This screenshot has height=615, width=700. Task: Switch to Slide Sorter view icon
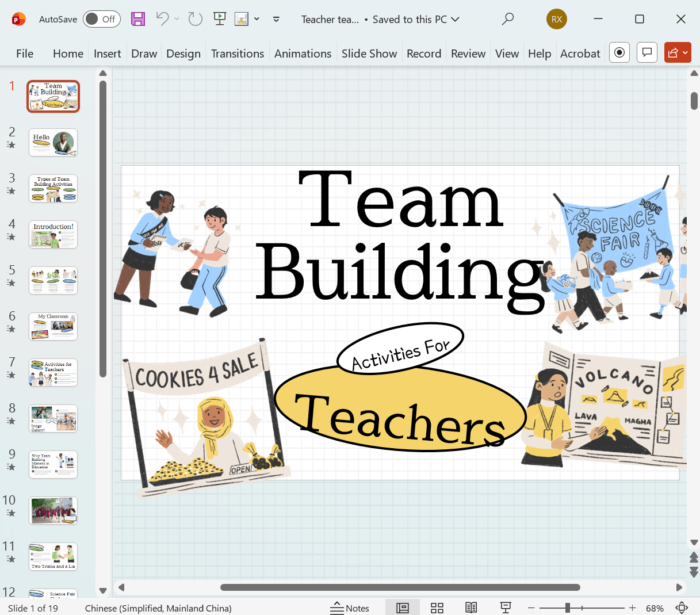pyautogui.click(x=437, y=608)
